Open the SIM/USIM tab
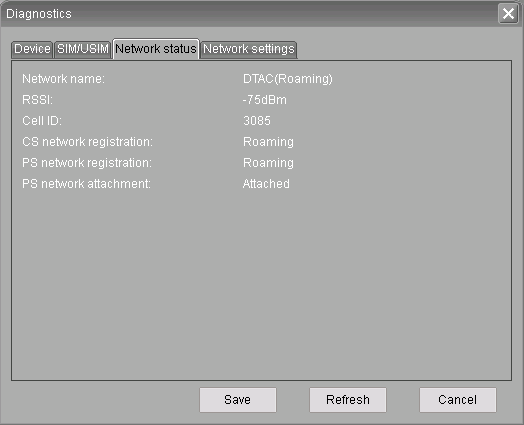Screen dimensions: 524x425 tap(83, 49)
